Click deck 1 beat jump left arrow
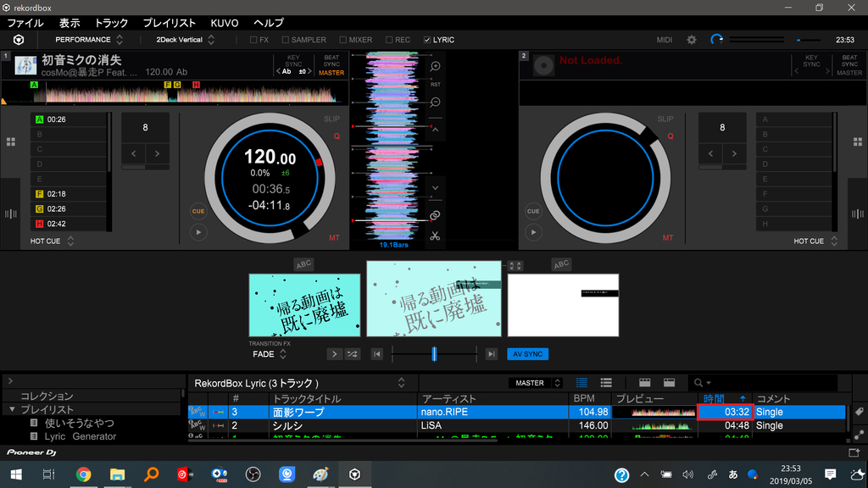This screenshot has height=488, width=868. point(133,154)
